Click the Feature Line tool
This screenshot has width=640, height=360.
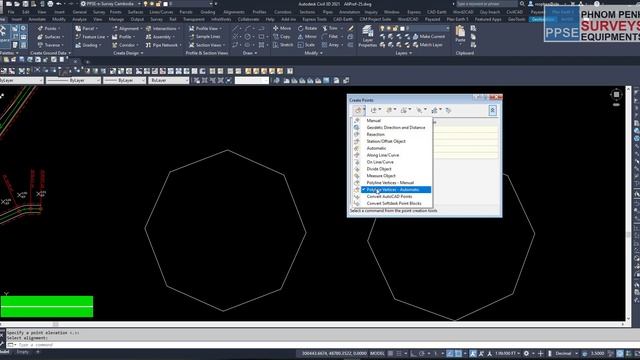pyautogui.click(x=91, y=37)
